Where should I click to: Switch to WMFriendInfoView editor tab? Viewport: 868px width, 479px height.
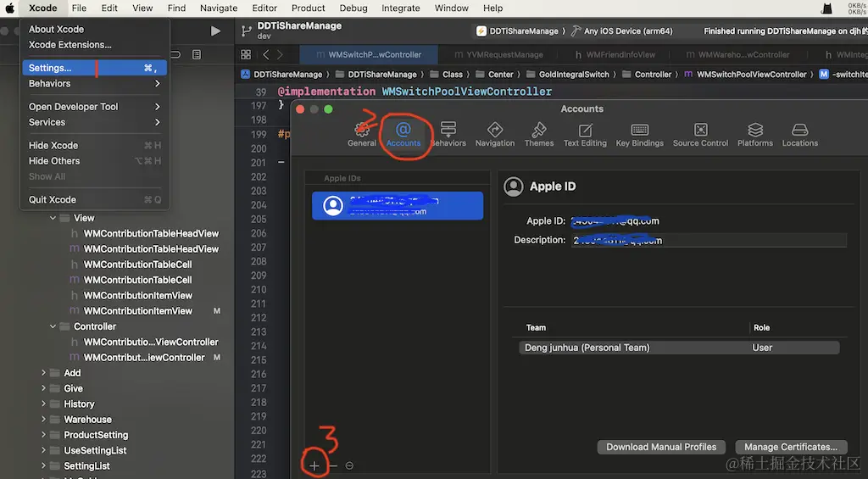[615, 54]
